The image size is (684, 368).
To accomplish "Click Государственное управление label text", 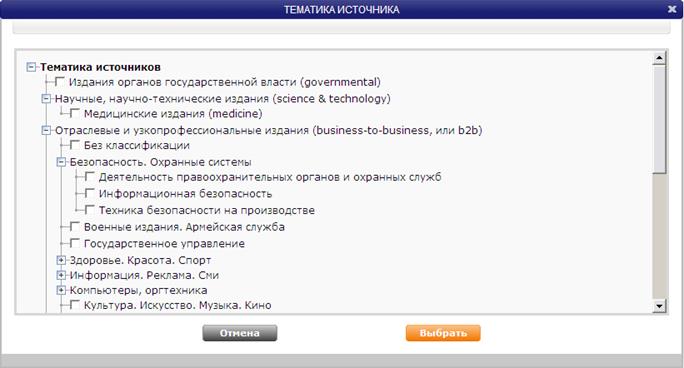I will (x=164, y=243).
